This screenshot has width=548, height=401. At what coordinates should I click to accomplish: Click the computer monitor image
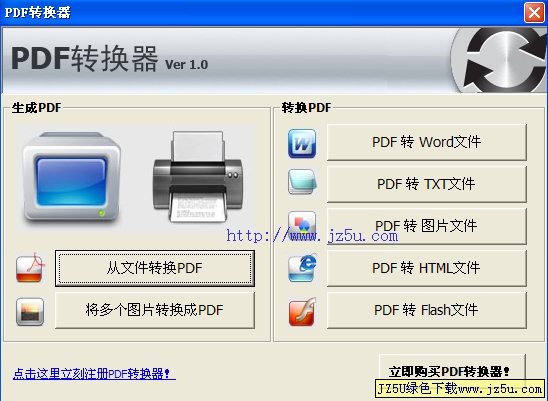[x=72, y=178]
